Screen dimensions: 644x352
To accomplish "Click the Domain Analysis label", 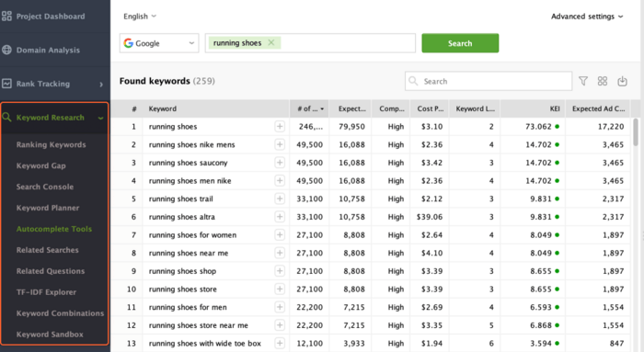I will (48, 50).
